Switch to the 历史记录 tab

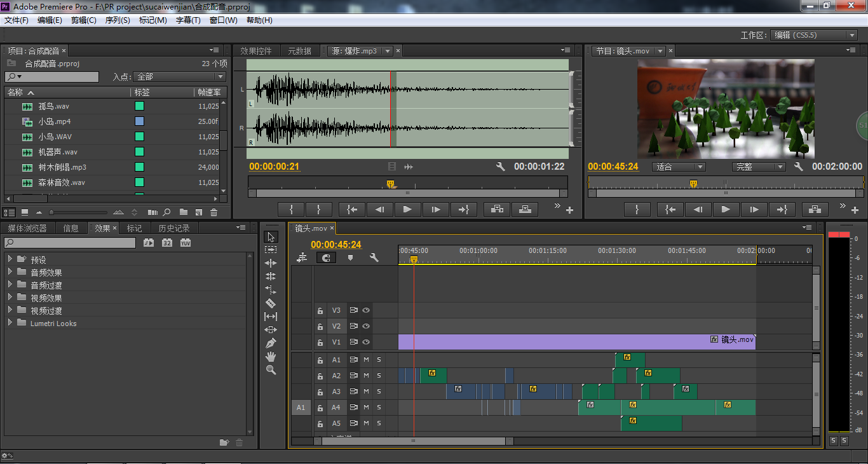[173, 228]
